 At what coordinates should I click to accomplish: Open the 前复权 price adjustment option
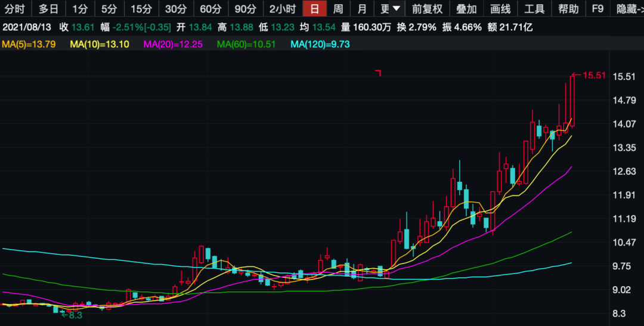[427, 8]
